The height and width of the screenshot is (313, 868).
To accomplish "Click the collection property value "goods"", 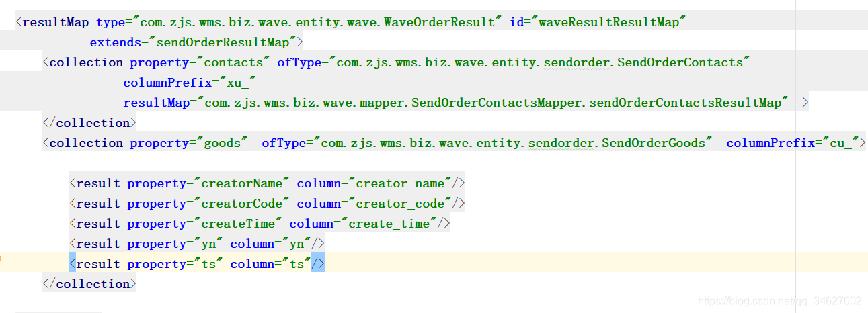I will click(x=225, y=143).
